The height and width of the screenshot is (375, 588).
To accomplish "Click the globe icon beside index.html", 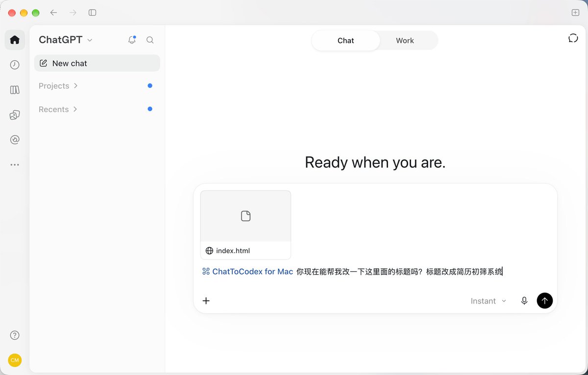I will (209, 251).
